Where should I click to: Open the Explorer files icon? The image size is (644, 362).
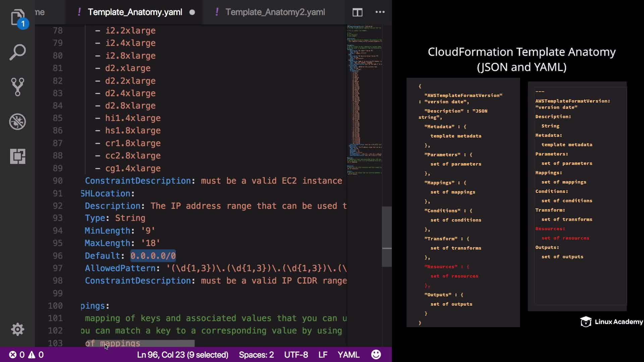[17, 17]
